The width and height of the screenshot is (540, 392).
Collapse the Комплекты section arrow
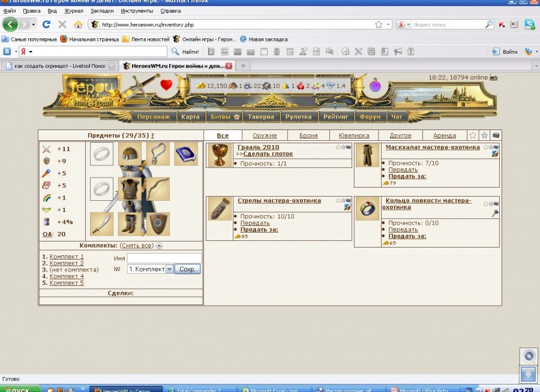click(158, 246)
